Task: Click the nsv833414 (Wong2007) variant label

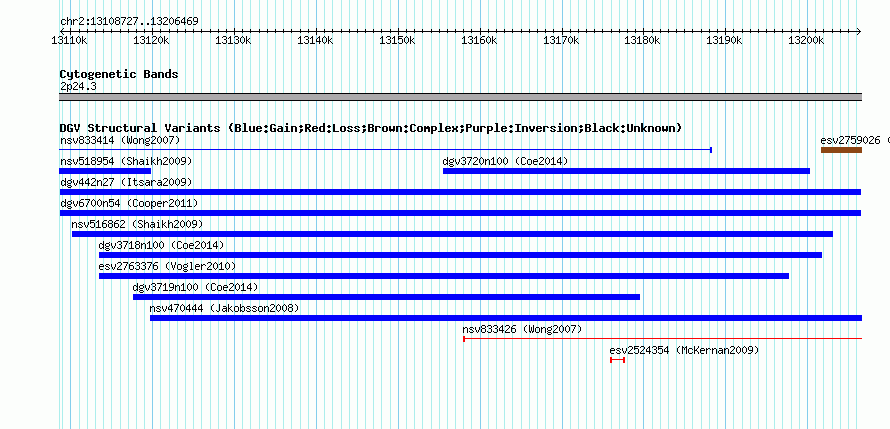Action: (x=120, y=140)
